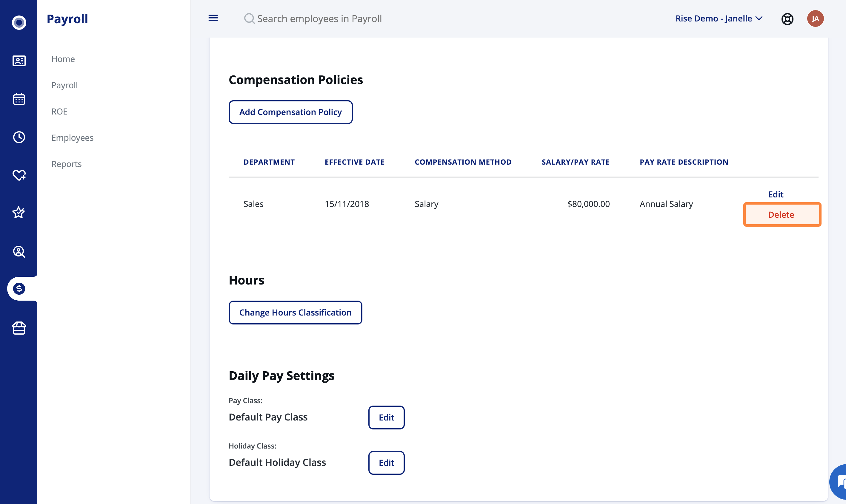The image size is (846, 504).
Task: Click the Default Holiday Class text
Action: [x=277, y=462]
